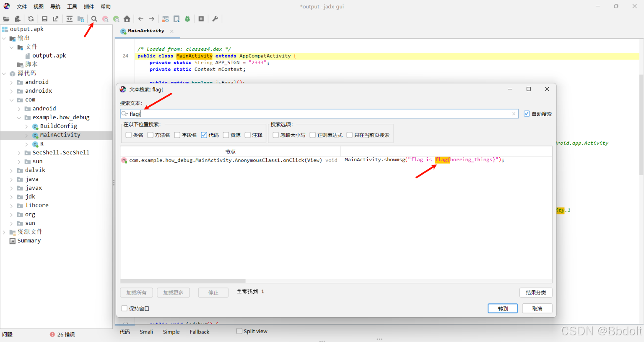Image resolution: width=644 pixels, height=342 pixels.
Task: Reload project with the refresh icon
Action: (31, 19)
